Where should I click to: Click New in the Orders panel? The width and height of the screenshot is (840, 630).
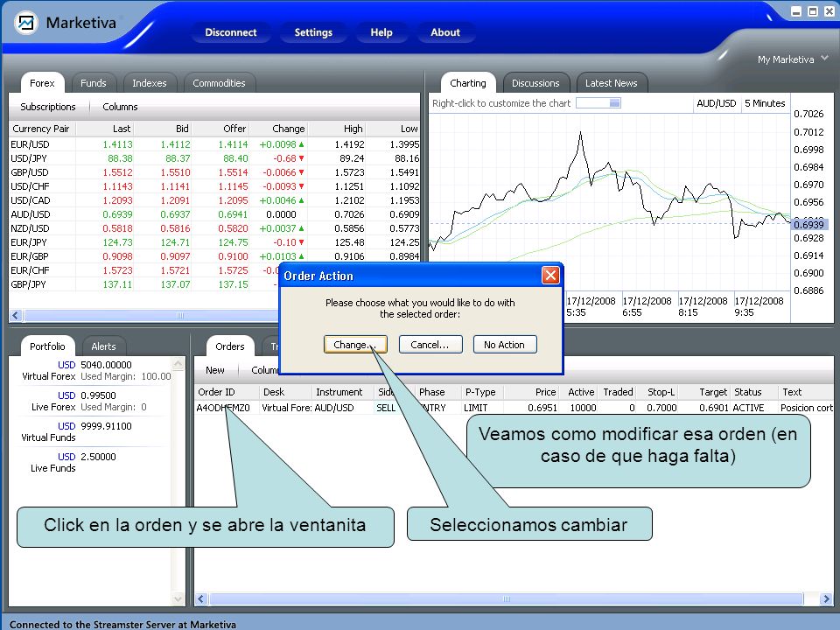pyautogui.click(x=215, y=370)
